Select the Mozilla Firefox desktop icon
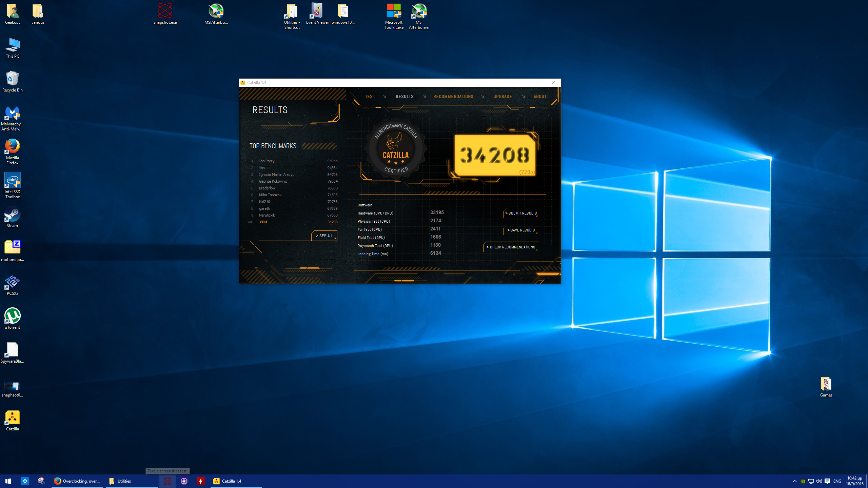The image size is (868, 488). click(x=13, y=152)
